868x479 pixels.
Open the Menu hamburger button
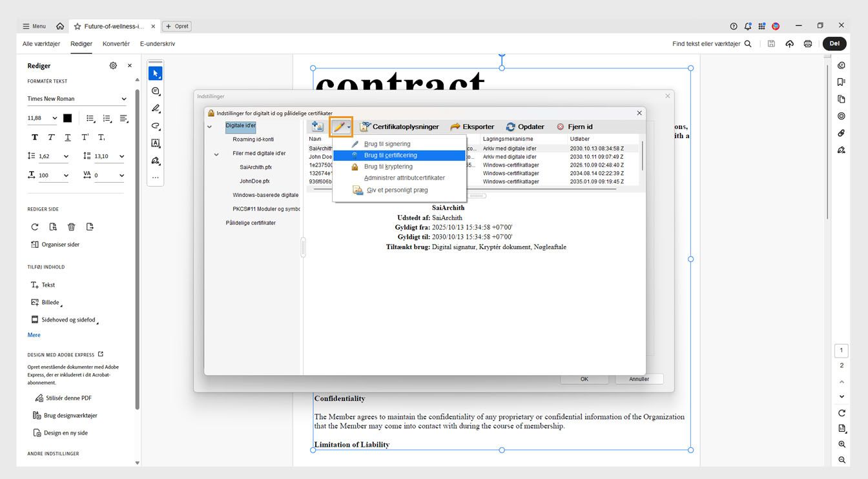click(x=34, y=26)
